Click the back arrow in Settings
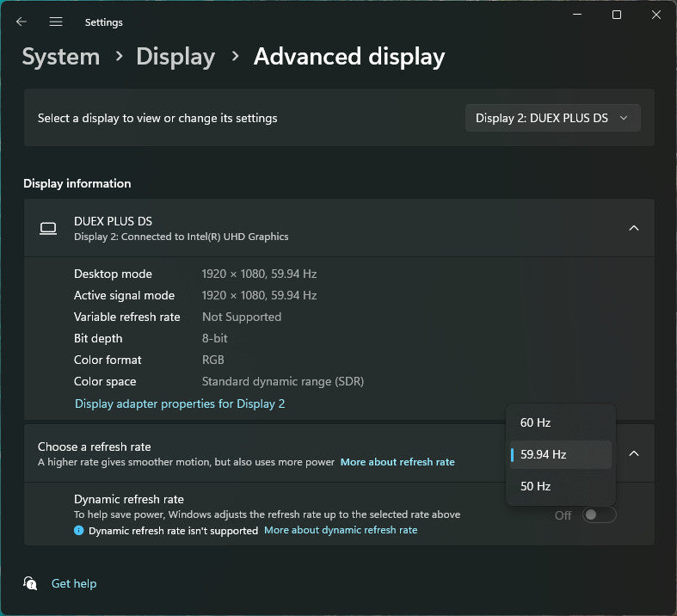This screenshot has height=616, width=677. pyautogui.click(x=22, y=22)
